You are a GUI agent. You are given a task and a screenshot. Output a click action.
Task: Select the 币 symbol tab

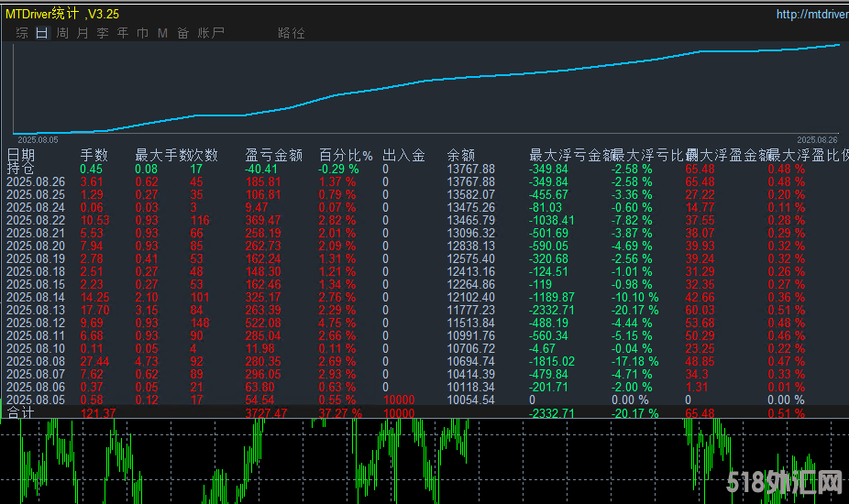point(142,33)
